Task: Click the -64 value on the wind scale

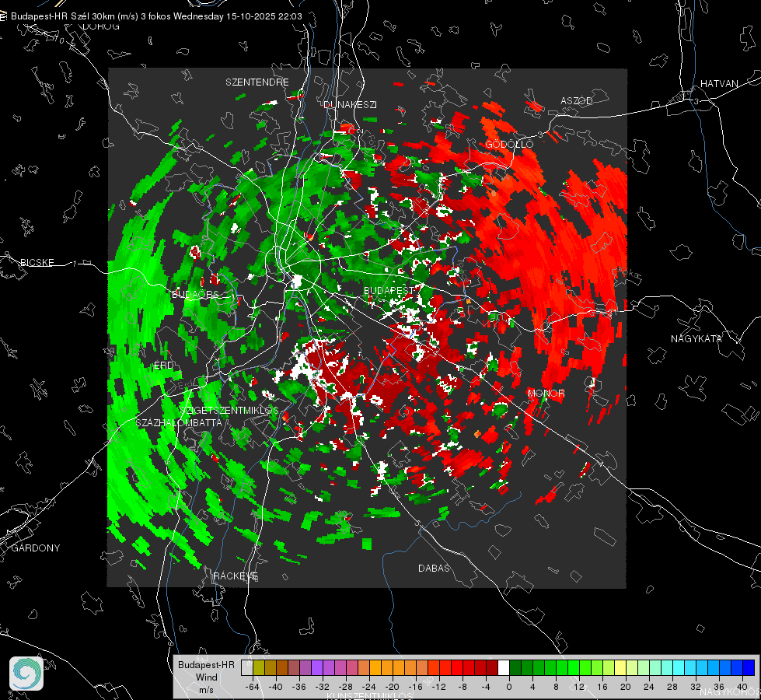Action: pos(253,687)
